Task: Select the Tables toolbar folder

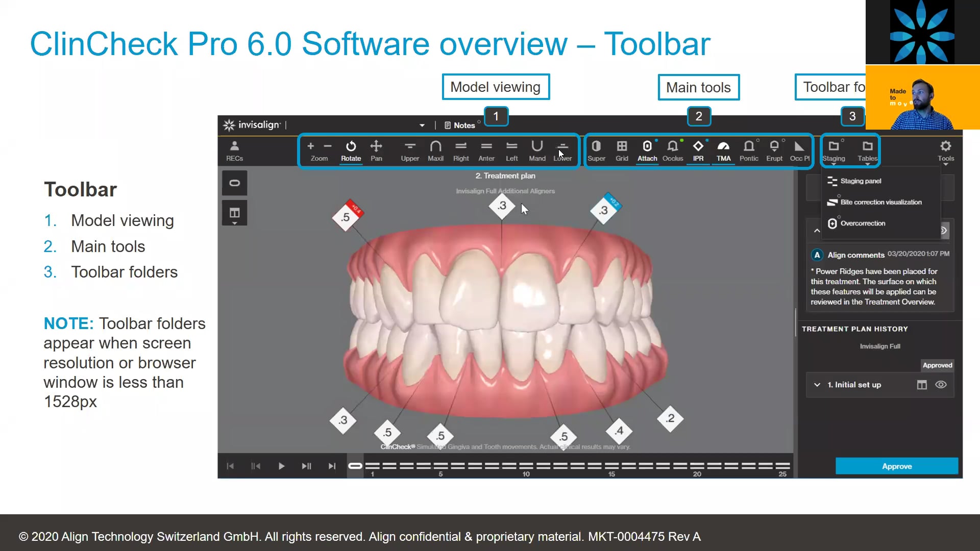Action: (868, 150)
